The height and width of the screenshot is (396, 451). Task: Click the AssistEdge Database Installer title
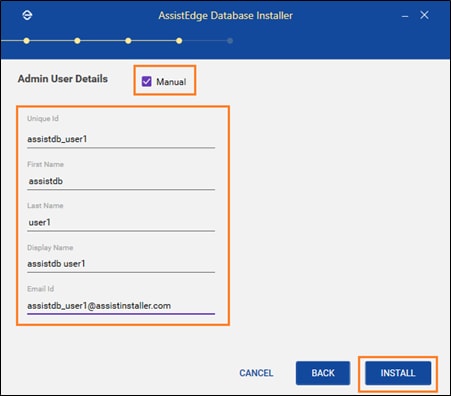[x=226, y=16]
